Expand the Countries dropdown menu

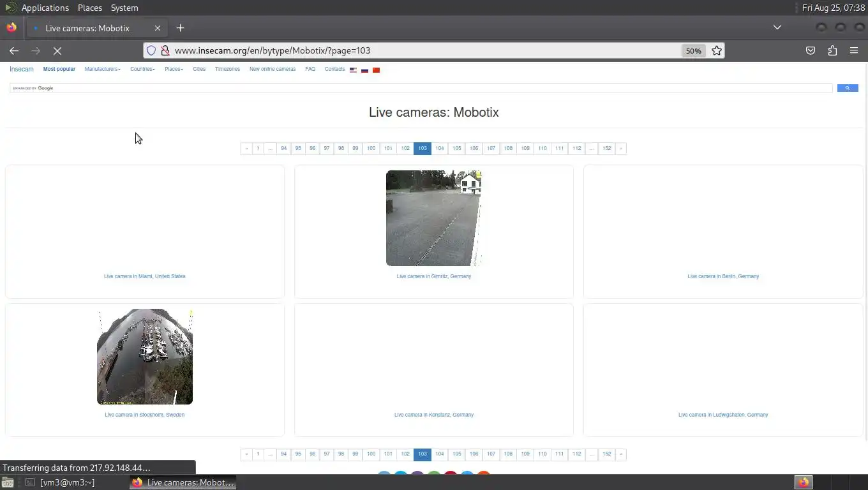pyautogui.click(x=142, y=69)
